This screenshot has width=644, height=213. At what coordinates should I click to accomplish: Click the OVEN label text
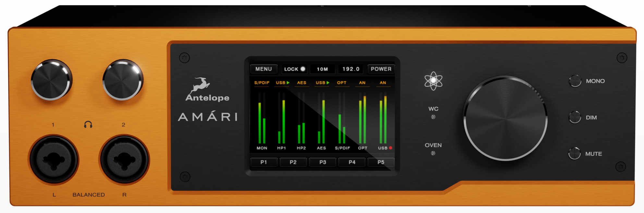tap(433, 145)
